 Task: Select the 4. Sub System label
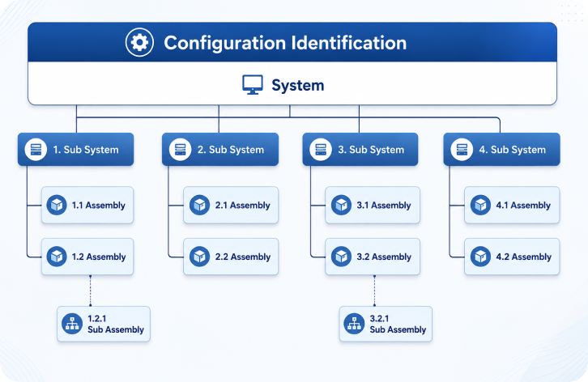click(512, 150)
